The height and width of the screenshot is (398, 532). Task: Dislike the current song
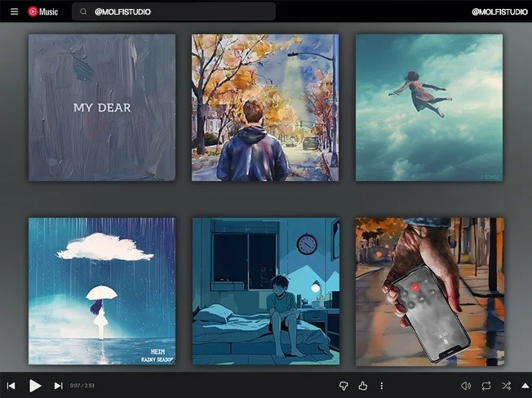(344, 386)
